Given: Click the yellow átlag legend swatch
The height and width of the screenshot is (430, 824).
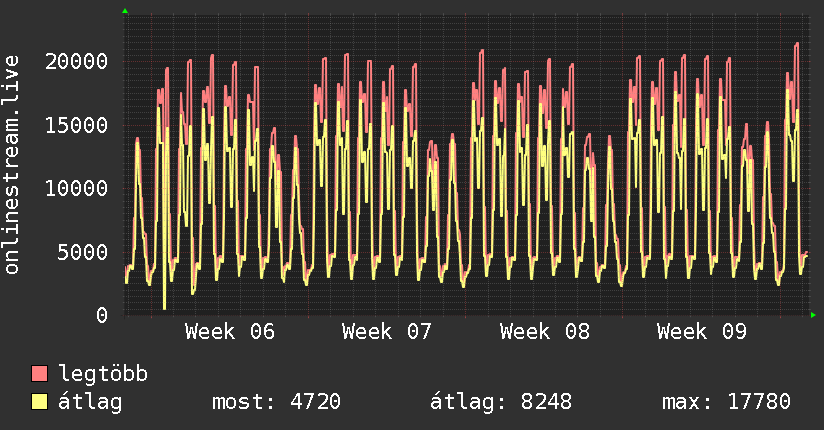Looking at the screenshot, I should tap(39, 402).
